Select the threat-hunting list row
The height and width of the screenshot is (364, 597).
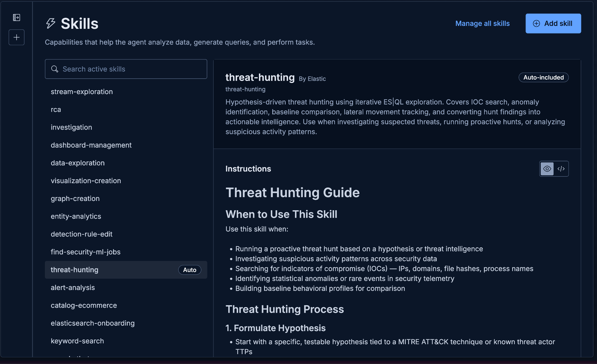[126, 270]
